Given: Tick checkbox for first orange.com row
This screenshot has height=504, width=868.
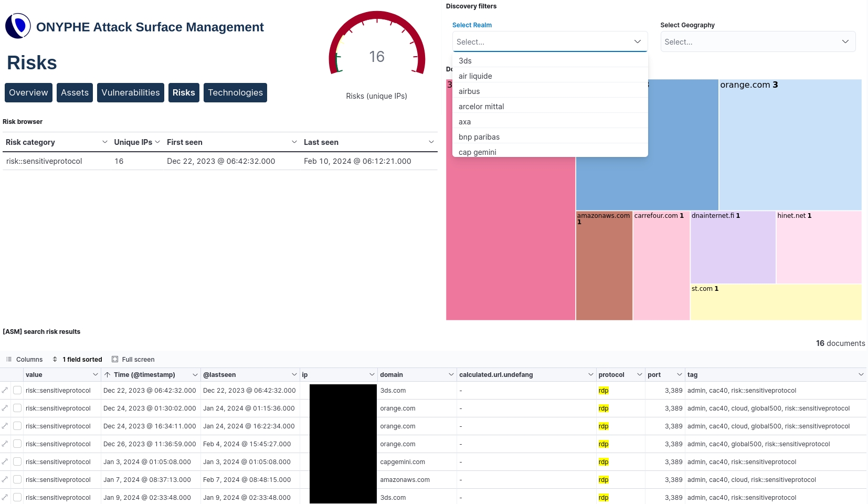Looking at the screenshot, I should click(x=17, y=408).
